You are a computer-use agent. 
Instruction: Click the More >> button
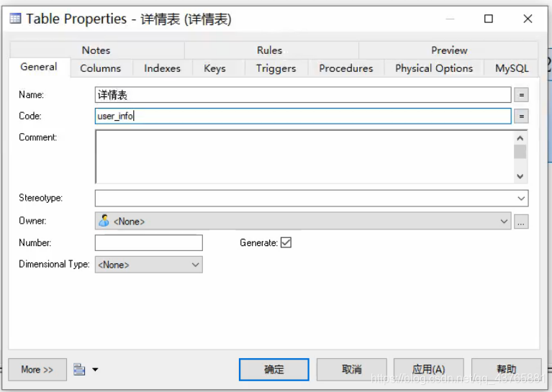point(37,370)
